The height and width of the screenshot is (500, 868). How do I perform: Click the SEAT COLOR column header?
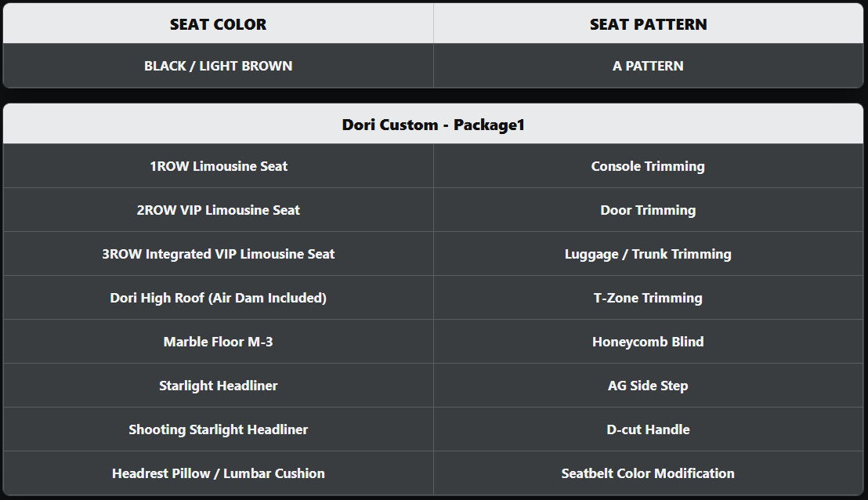218,24
